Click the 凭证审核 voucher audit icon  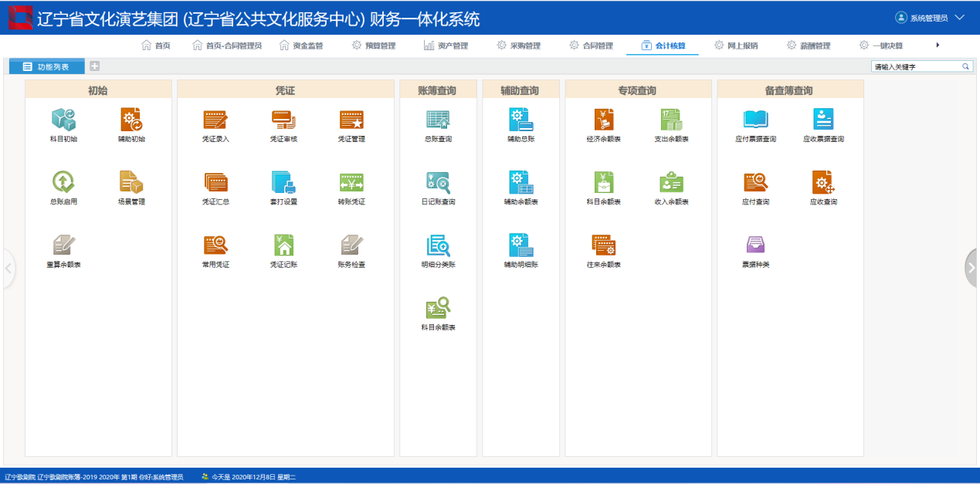(283, 120)
